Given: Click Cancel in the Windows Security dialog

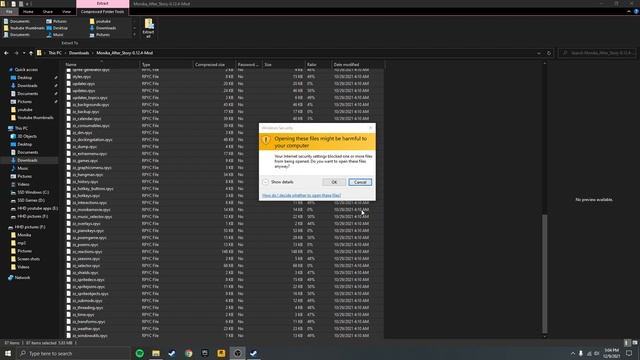Looking at the screenshot, I should [x=360, y=182].
